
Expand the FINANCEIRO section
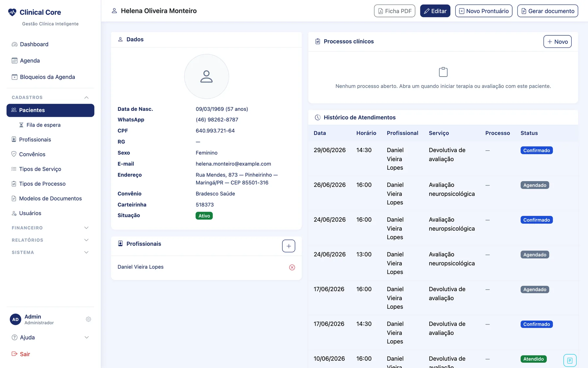tap(50, 228)
